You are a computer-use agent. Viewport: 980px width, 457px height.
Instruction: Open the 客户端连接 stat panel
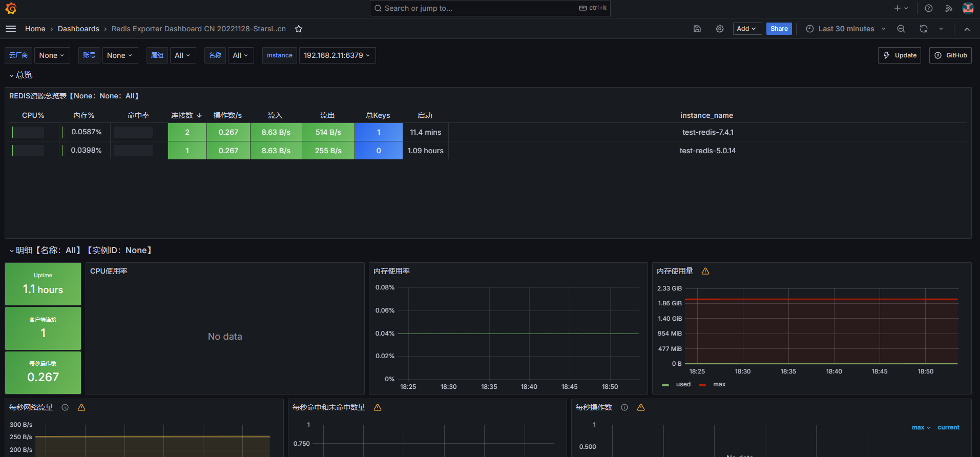[43, 328]
